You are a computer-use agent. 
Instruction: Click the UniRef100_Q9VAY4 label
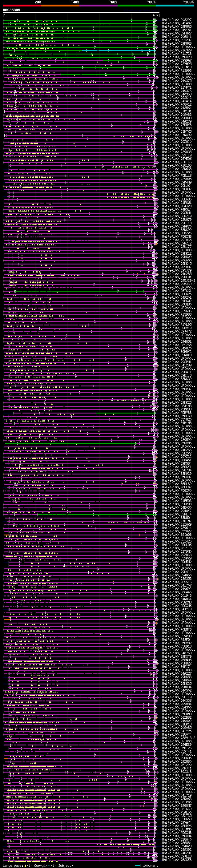click(x=176, y=822)
